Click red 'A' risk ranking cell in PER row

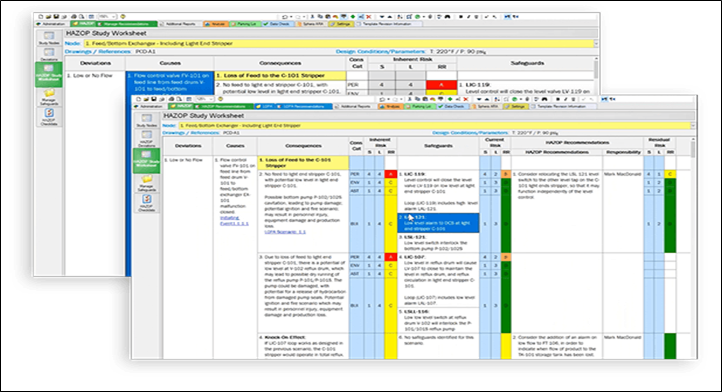pos(390,174)
